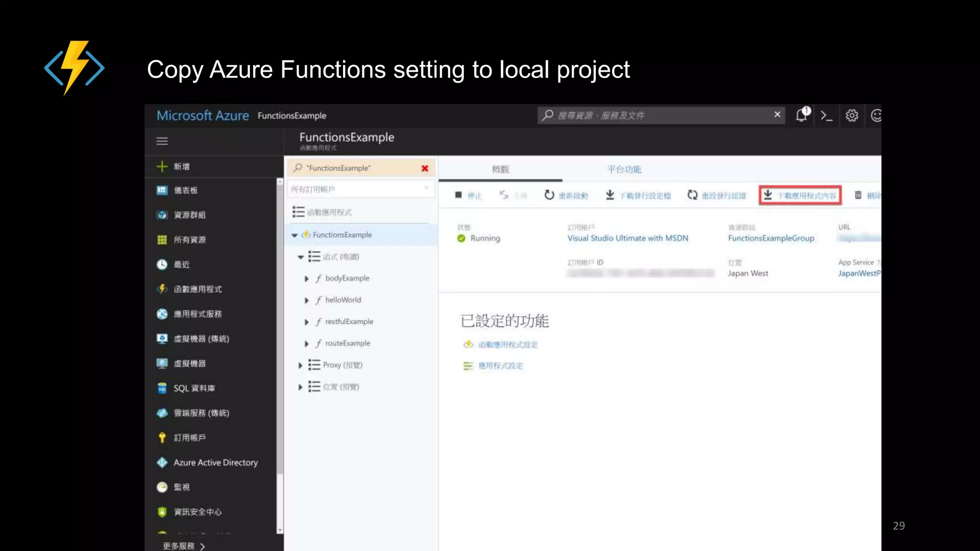Click the swap arrows toolbar icon
980x551 pixels.
[x=504, y=195]
